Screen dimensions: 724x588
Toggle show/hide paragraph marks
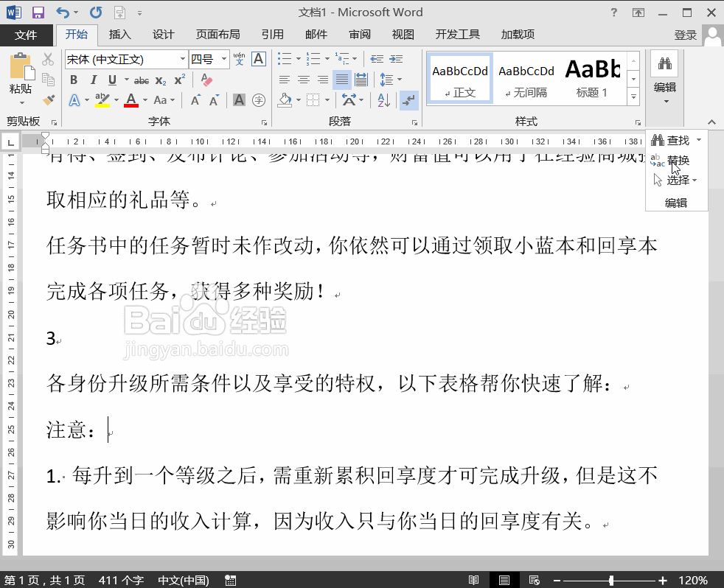[x=408, y=101]
